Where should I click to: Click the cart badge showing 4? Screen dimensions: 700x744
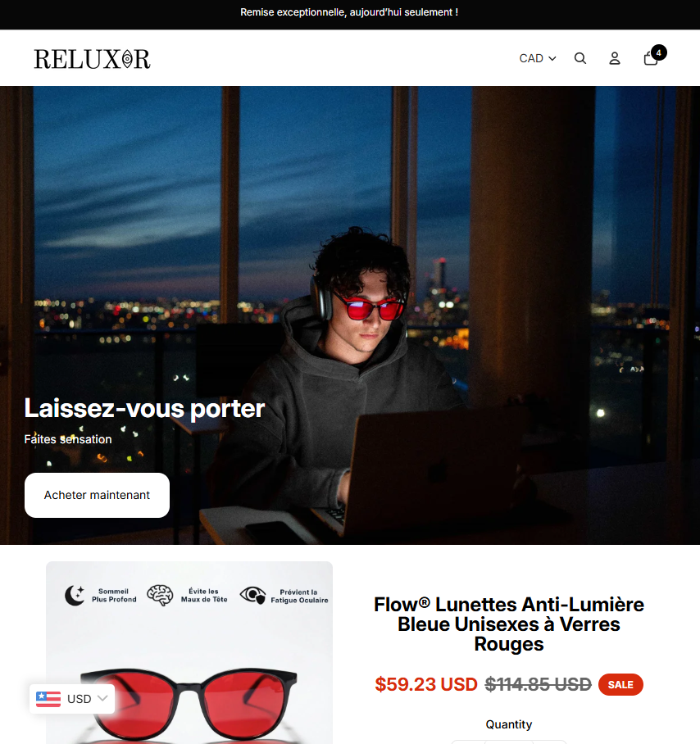(659, 52)
